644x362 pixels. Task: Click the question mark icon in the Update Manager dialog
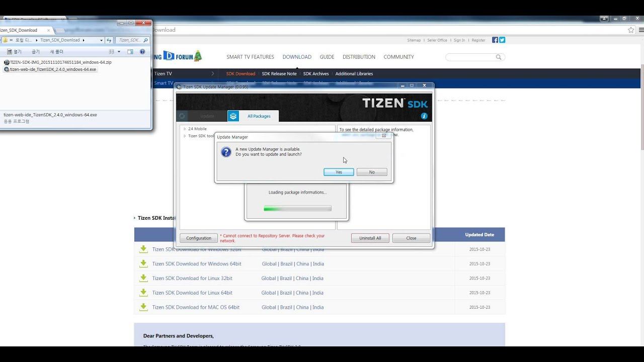coord(226,152)
